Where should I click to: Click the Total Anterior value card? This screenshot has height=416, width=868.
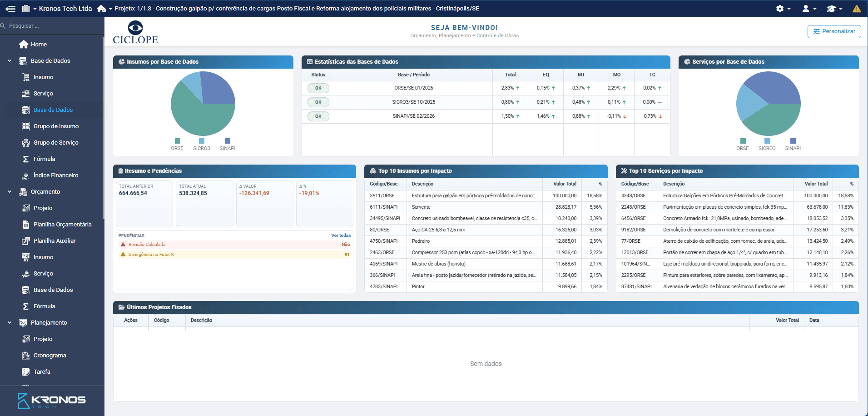[144, 204]
